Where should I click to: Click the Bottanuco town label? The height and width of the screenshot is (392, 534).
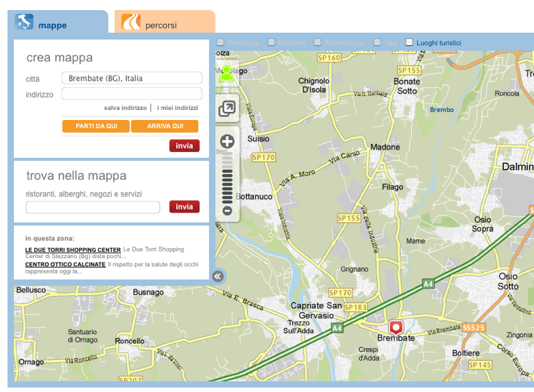(x=255, y=197)
